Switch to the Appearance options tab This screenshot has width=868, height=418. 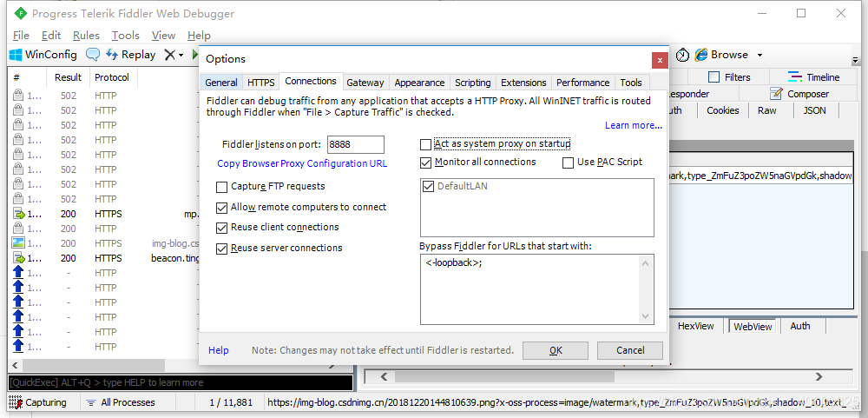coord(419,83)
